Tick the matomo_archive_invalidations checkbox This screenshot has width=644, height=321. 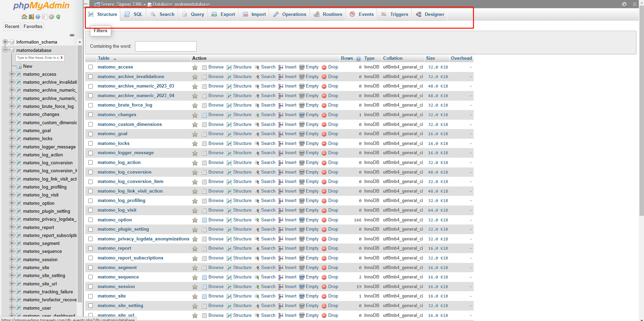click(x=90, y=77)
